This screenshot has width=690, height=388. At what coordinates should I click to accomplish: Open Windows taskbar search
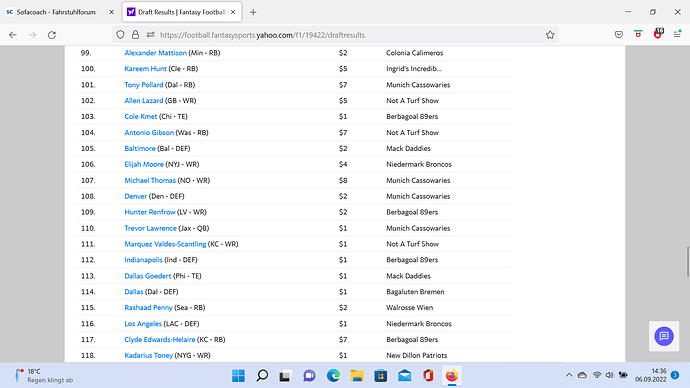pos(262,376)
